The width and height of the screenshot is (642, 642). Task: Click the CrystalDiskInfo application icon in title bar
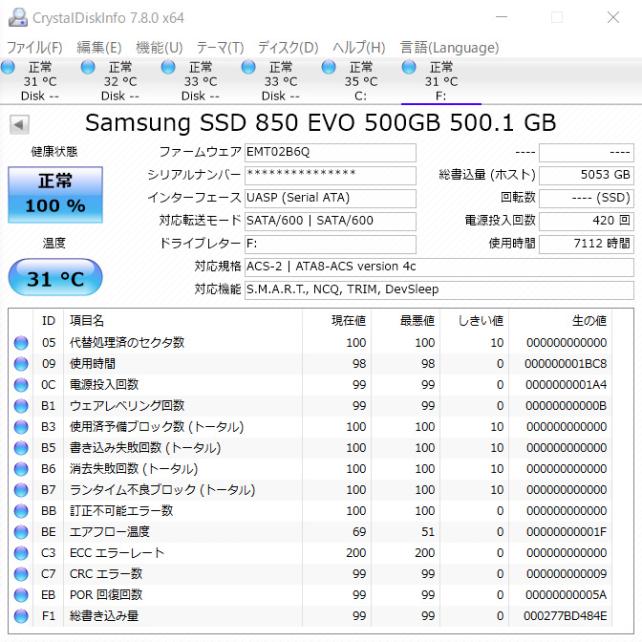coord(18,18)
